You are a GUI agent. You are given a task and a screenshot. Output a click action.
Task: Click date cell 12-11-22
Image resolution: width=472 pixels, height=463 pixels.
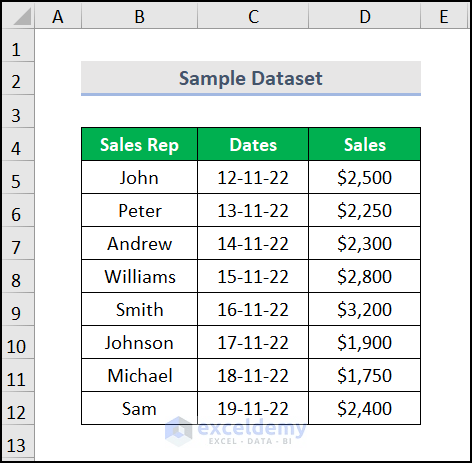coord(253,177)
